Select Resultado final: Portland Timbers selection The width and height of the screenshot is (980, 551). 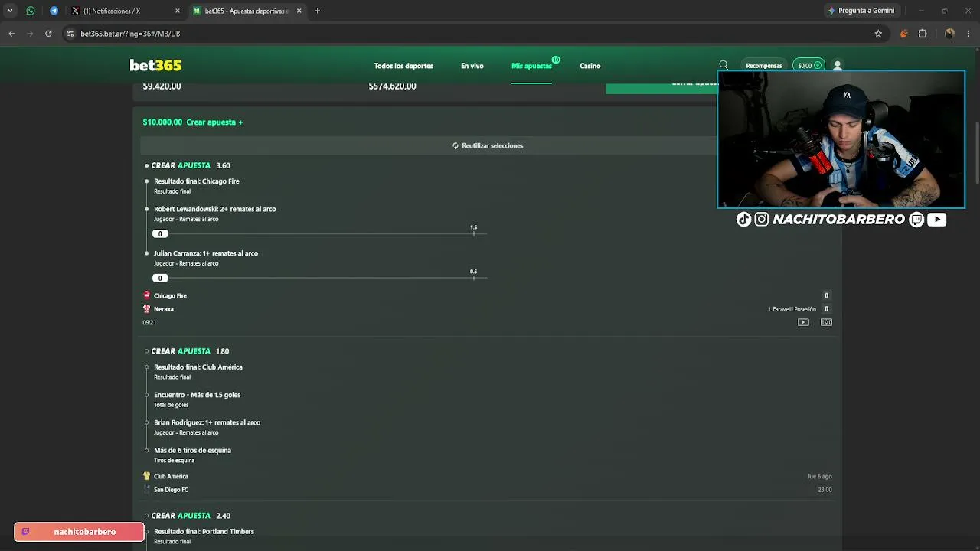tap(204, 531)
